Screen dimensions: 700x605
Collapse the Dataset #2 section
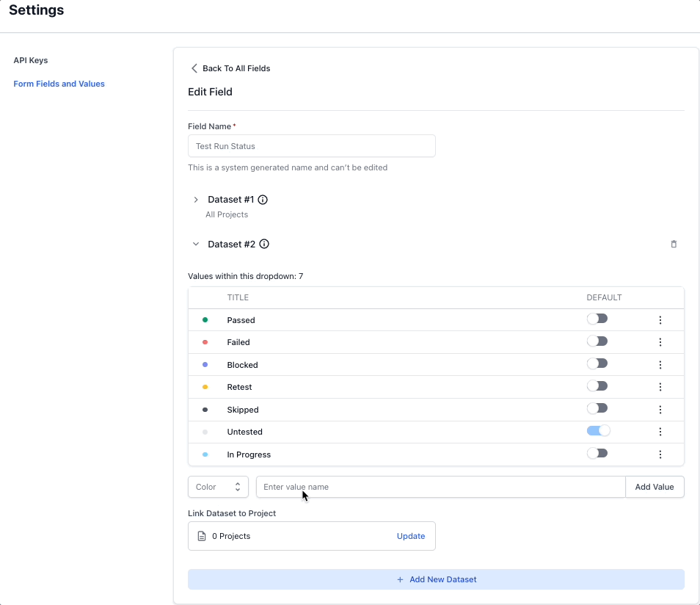196,244
